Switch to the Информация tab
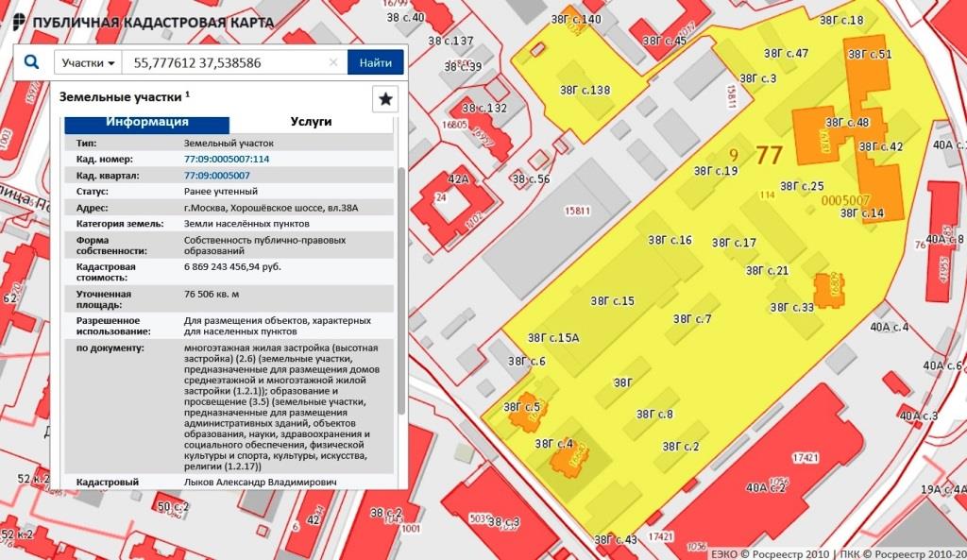The image size is (967, 560). (146, 123)
